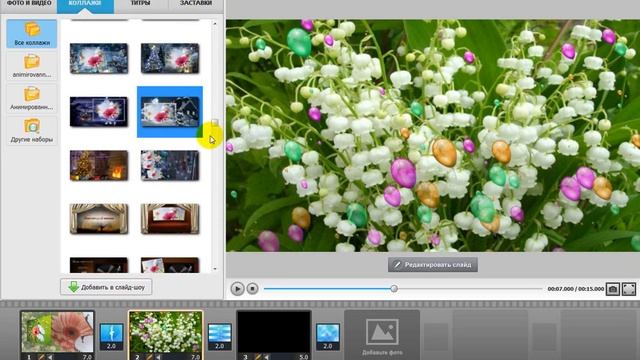Screen dimensions: 640x360
Task: Open transition after slide 2
Action: [220, 337]
